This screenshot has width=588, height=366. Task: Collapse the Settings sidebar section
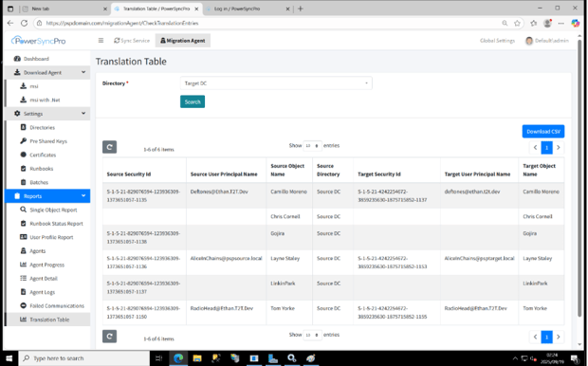[83, 113]
